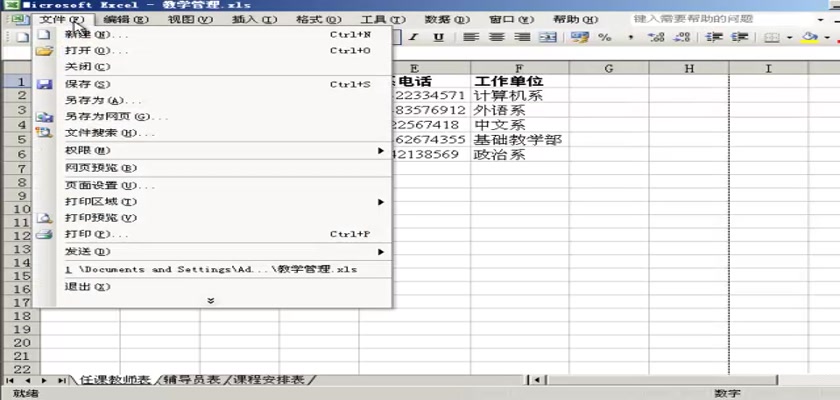Click the Decrease Indent icon
Screen dimensions: 840x400
[714, 37]
